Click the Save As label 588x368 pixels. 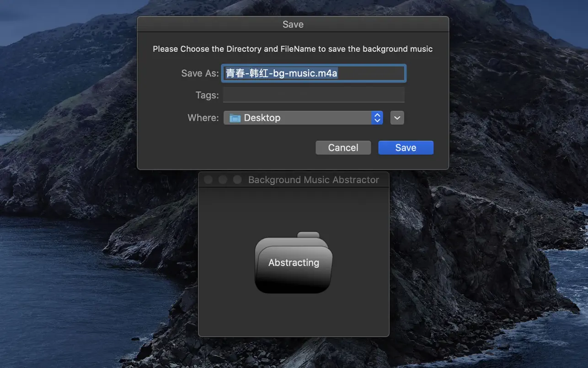[200, 73]
